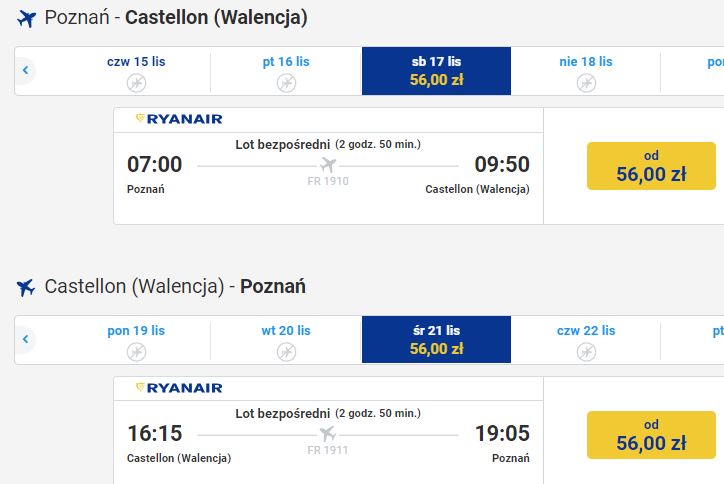Click the yellow od 56,00 zł button for FR 1910
The height and width of the screenshot is (484, 724).
651,166
